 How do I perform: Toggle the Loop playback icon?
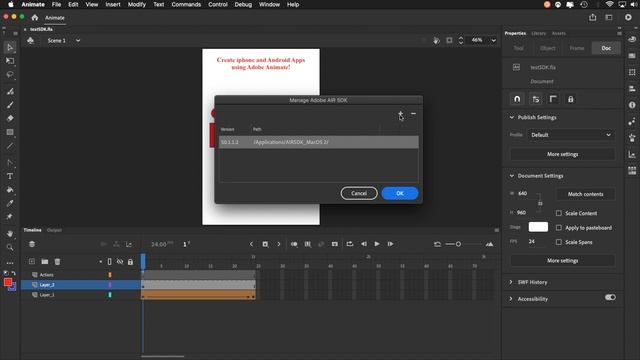[x=350, y=244]
